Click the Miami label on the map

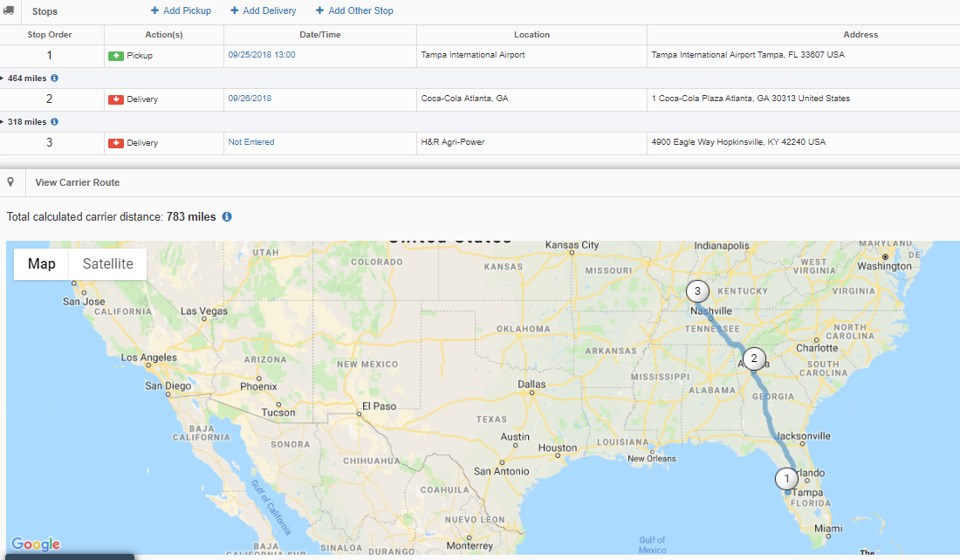click(x=828, y=529)
